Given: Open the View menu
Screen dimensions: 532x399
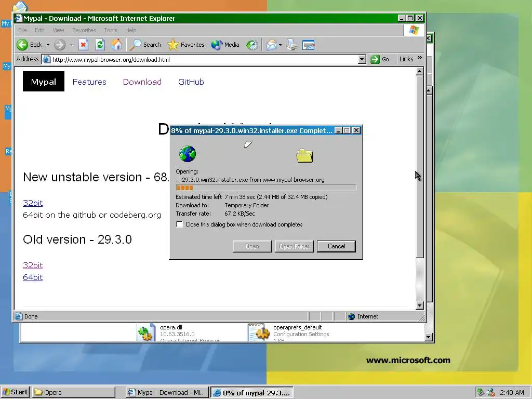Looking at the screenshot, I should pos(58,30).
